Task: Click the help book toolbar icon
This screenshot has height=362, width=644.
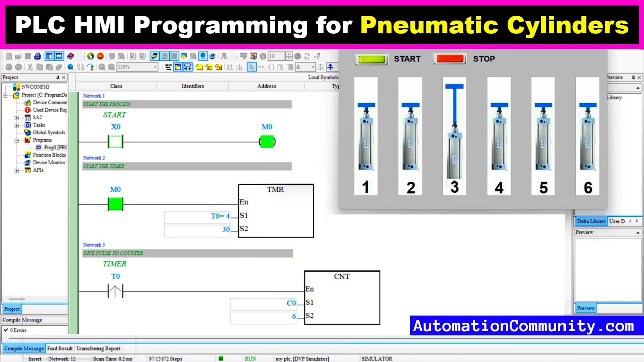Action: pos(70,56)
